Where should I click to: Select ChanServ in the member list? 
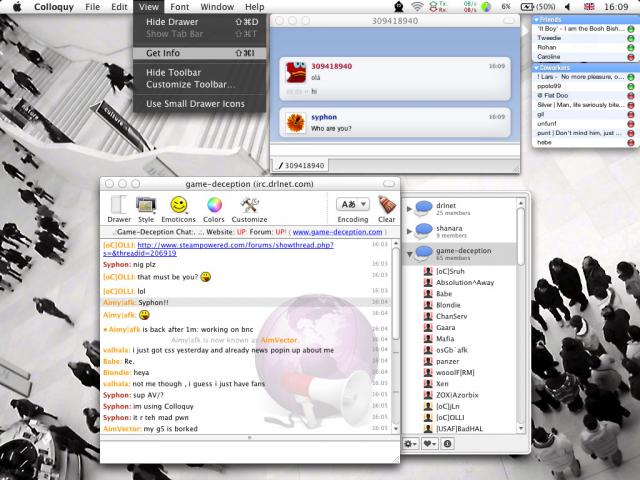tap(451, 316)
